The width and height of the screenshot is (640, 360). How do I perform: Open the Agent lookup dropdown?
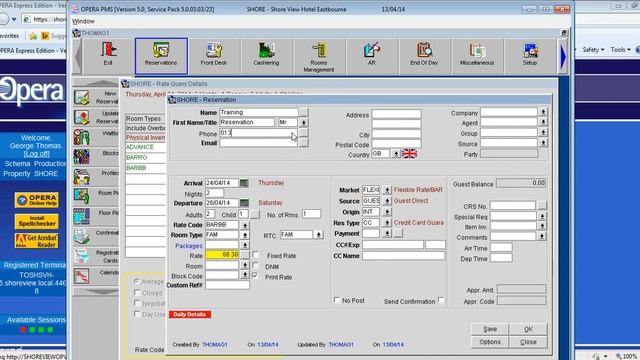[x=543, y=122]
